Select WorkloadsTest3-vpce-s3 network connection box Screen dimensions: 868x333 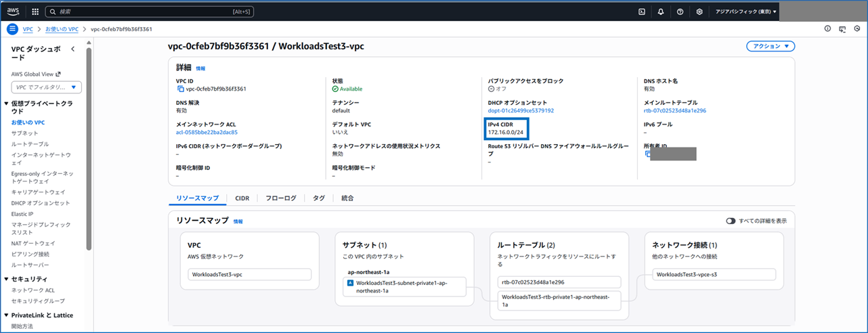click(x=714, y=275)
